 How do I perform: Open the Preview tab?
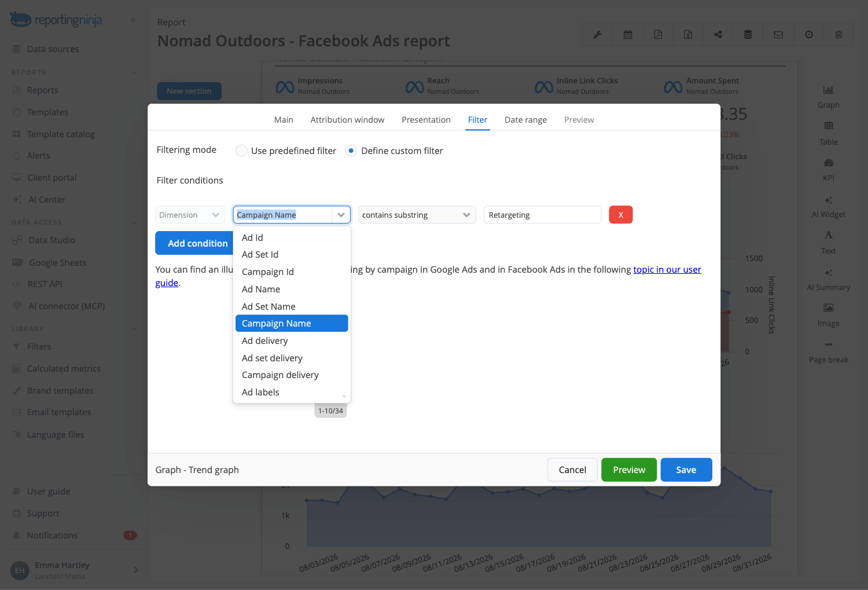[579, 120]
